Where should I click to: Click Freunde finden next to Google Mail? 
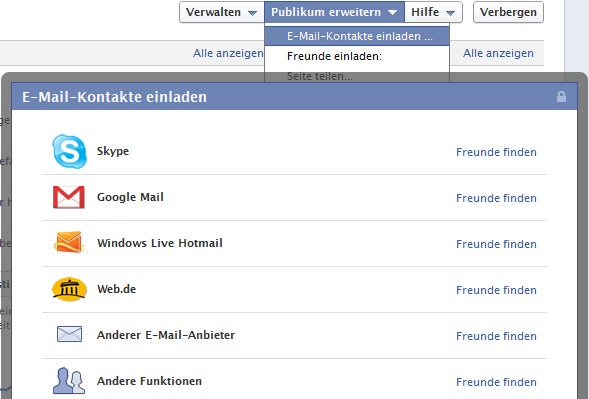[496, 198]
